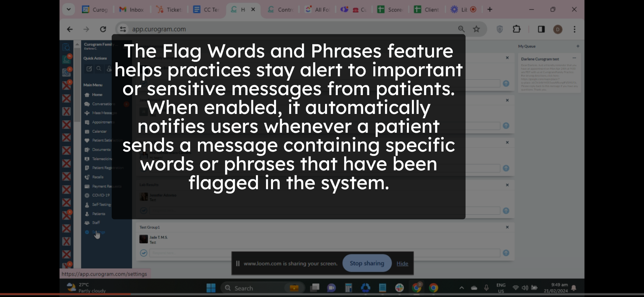The width and height of the screenshot is (644, 297).
Task: Open the Extensions puzzle menu
Action: (517, 29)
